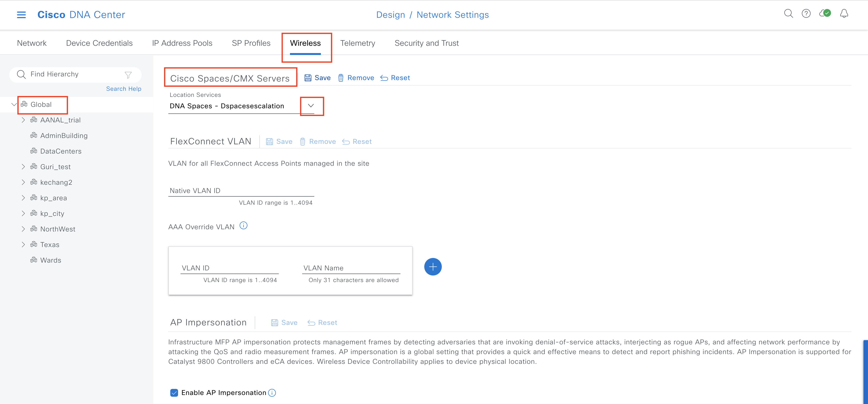Click the Search Help link

pos(124,89)
